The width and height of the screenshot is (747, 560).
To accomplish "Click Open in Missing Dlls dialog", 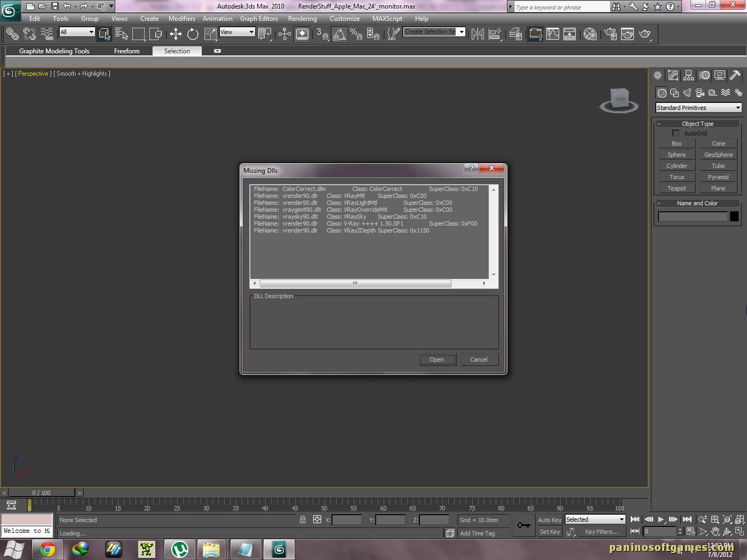I will (437, 359).
